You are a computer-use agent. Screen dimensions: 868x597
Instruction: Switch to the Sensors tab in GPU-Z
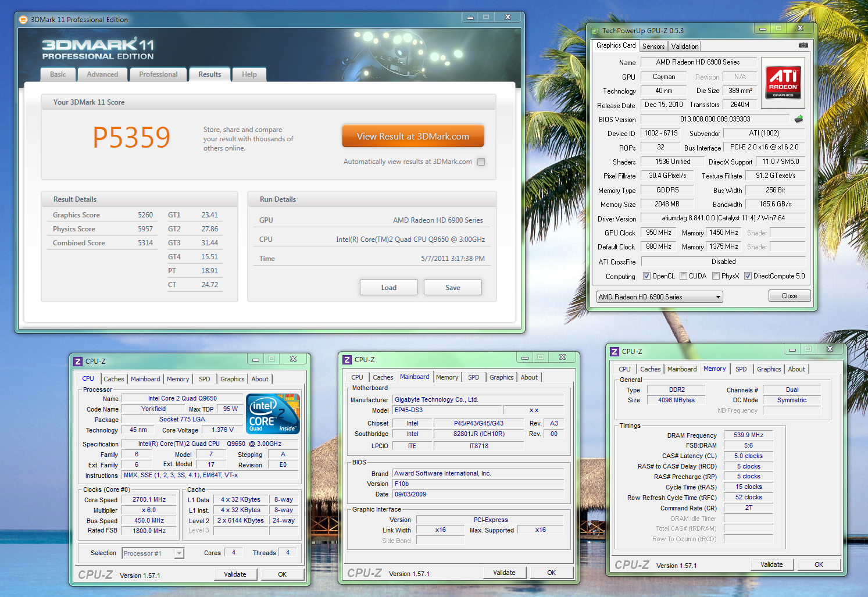pos(653,47)
